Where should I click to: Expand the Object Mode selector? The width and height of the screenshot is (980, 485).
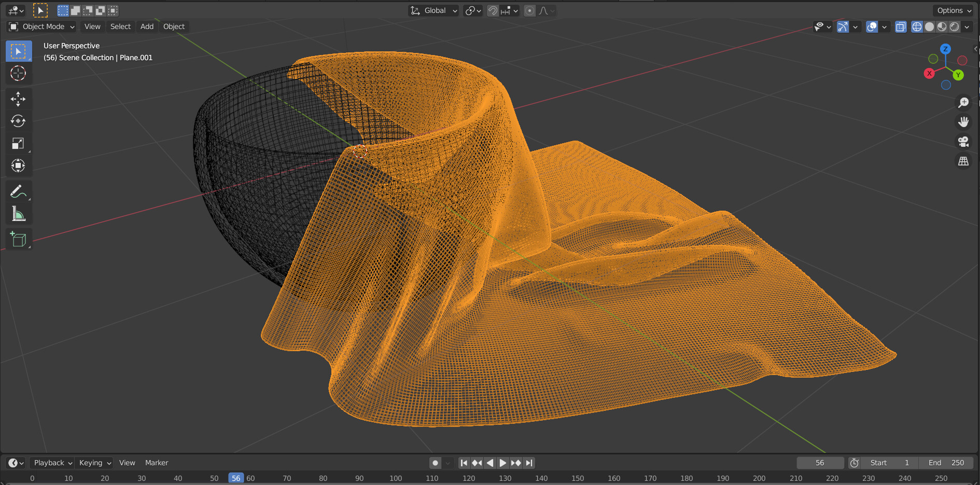point(40,26)
